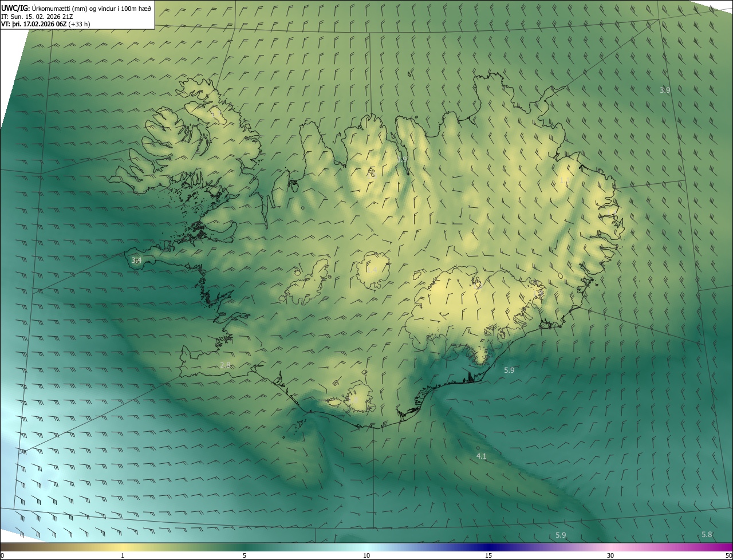Click the "10" label on the color scale
Image resolution: width=733 pixels, height=560 pixels.
tap(366, 556)
